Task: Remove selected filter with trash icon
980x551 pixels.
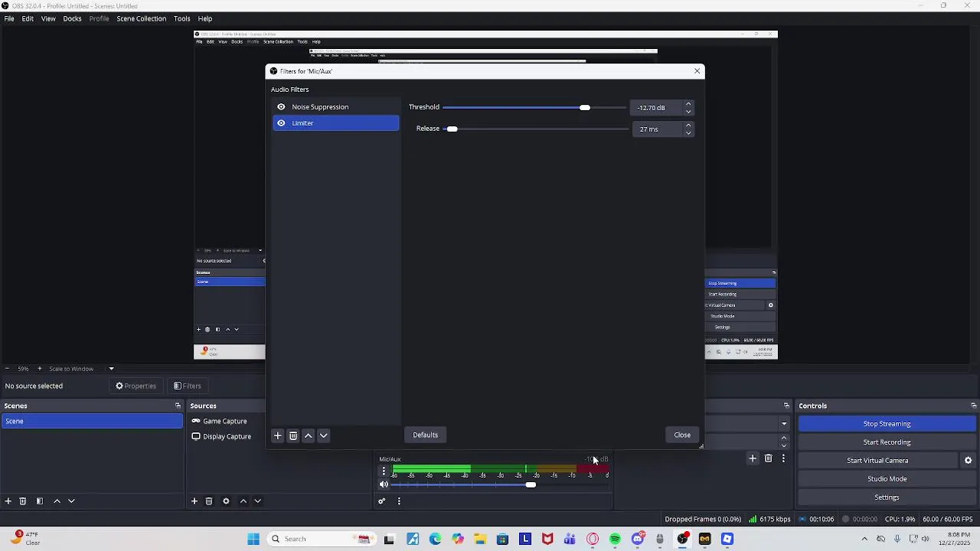Action: (293, 435)
